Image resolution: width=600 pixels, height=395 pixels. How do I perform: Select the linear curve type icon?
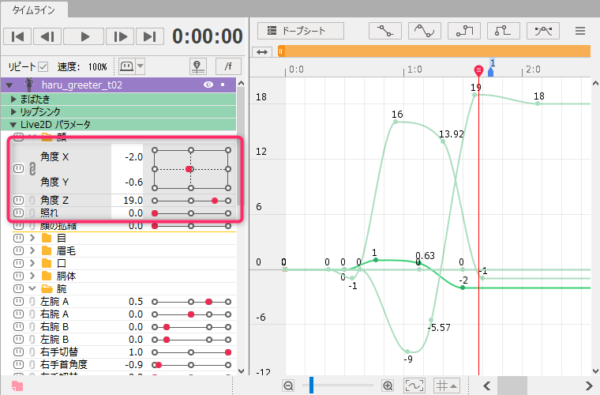click(385, 31)
